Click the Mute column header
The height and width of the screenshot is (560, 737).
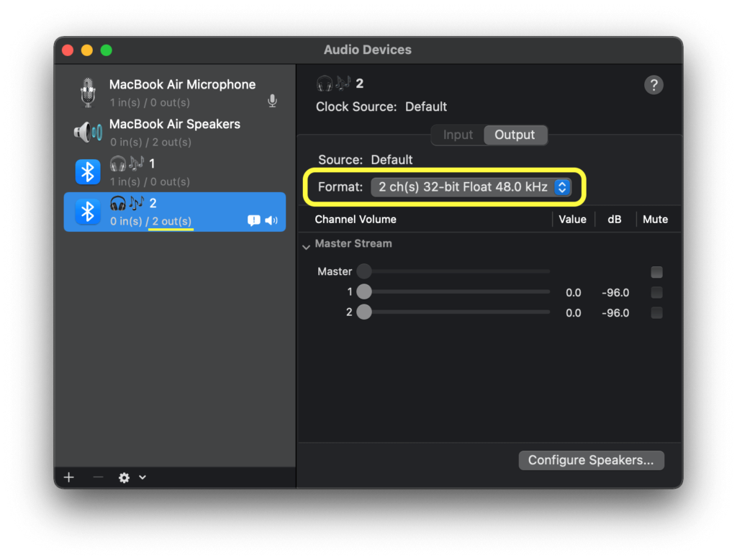tap(655, 220)
